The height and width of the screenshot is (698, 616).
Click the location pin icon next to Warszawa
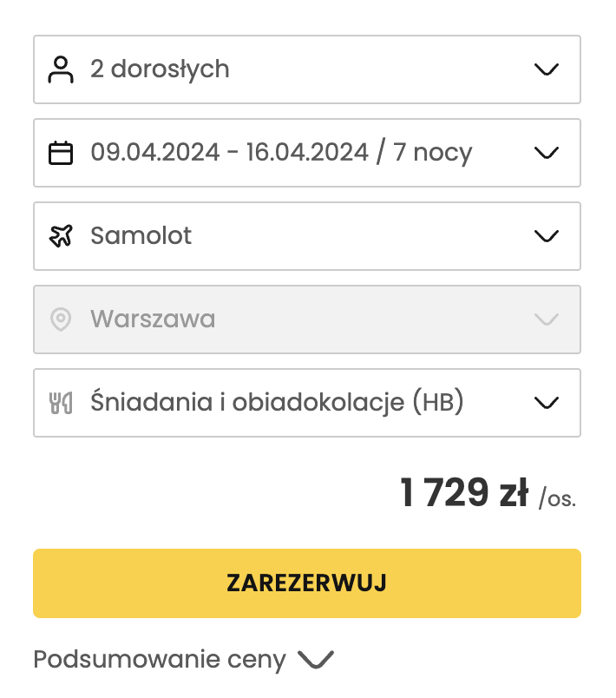click(61, 319)
